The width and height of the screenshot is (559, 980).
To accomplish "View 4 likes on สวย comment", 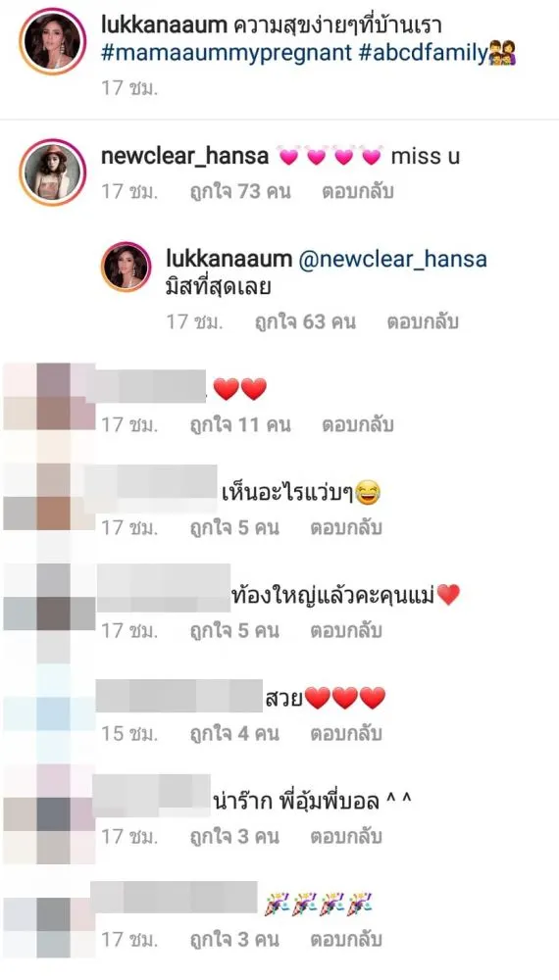I will coord(234,734).
